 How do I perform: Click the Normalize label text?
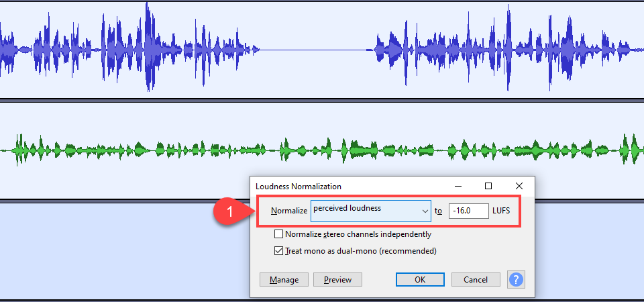tap(288, 211)
